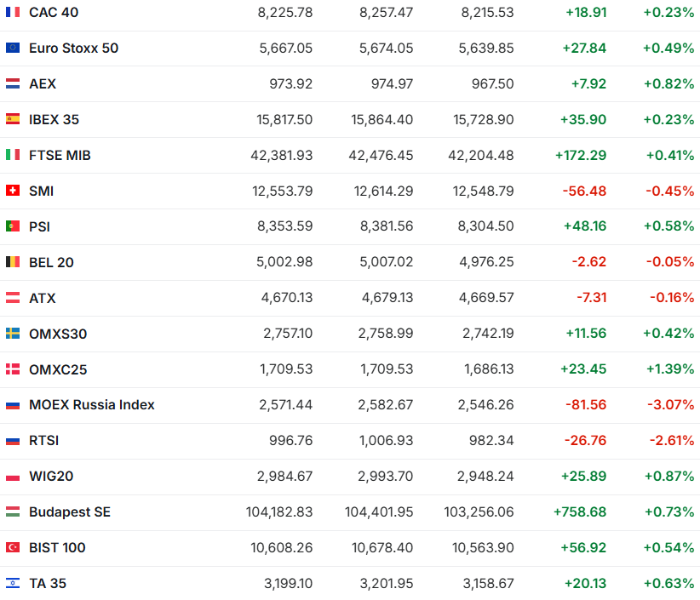The height and width of the screenshot is (600, 700).
Task: Click the EU flag icon beside Euro Stoxx 50
Action: (13, 49)
